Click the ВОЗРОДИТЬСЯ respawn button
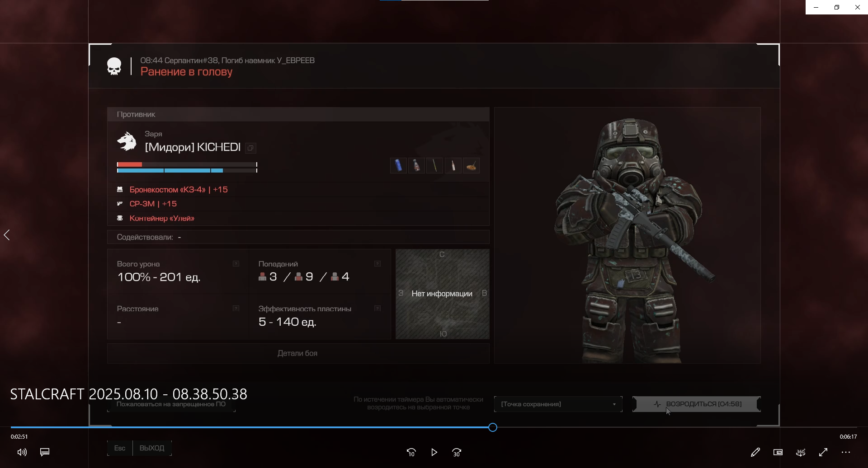The width and height of the screenshot is (868, 468). point(697,404)
